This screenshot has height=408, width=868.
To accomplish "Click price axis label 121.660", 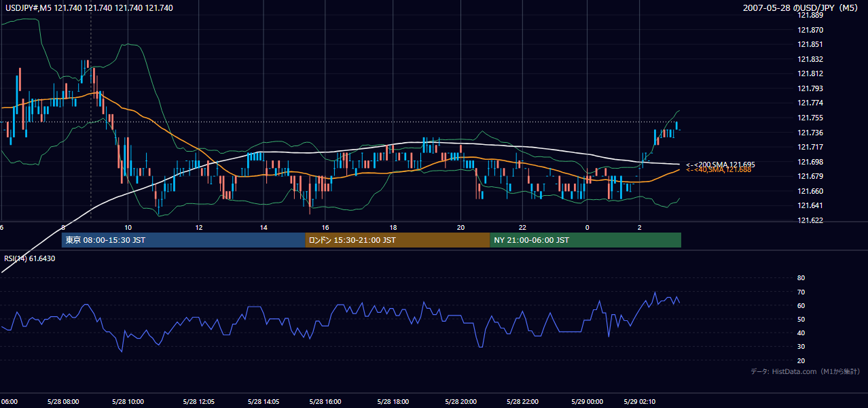I will click(x=809, y=191).
